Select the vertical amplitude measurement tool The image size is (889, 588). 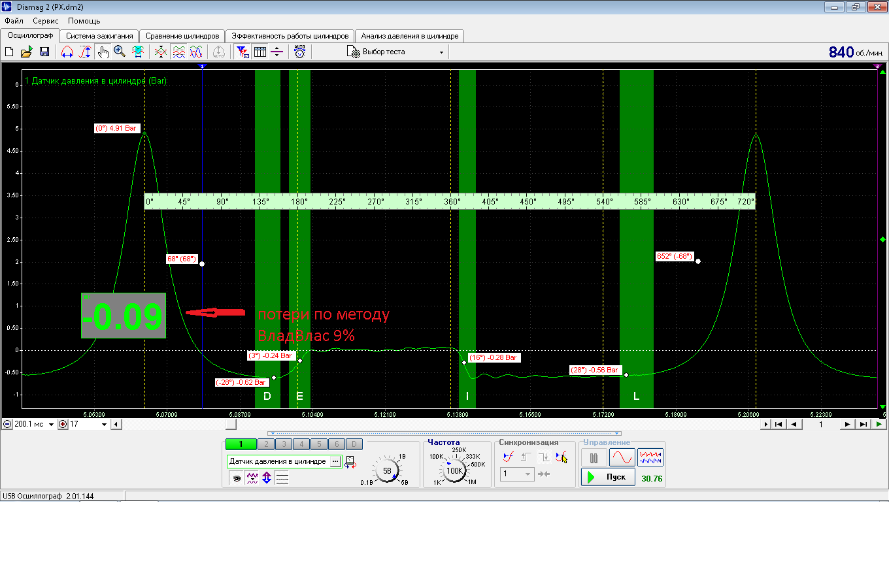(x=85, y=52)
